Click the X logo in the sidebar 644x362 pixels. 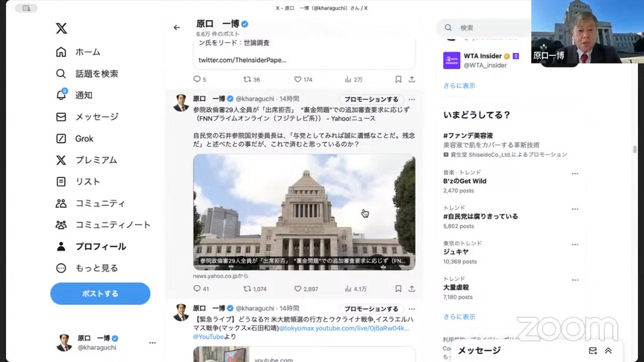pyautogui.click(x=61, y=28)
